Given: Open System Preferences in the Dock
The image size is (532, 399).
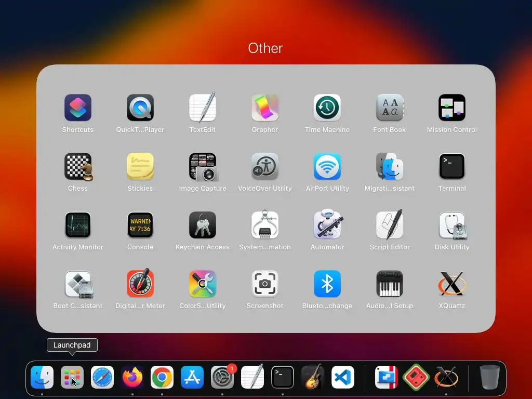Looking at the screenshot, I should point(222,377).
